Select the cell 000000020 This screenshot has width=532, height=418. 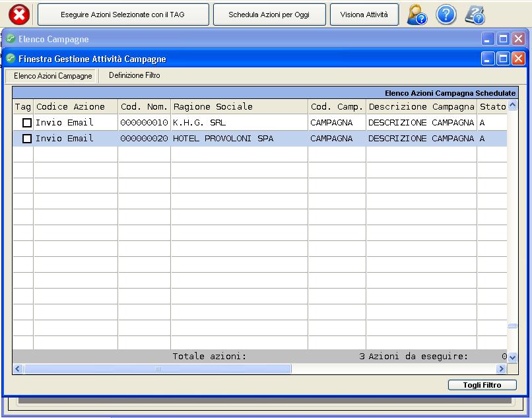click(x=144, y=139)
